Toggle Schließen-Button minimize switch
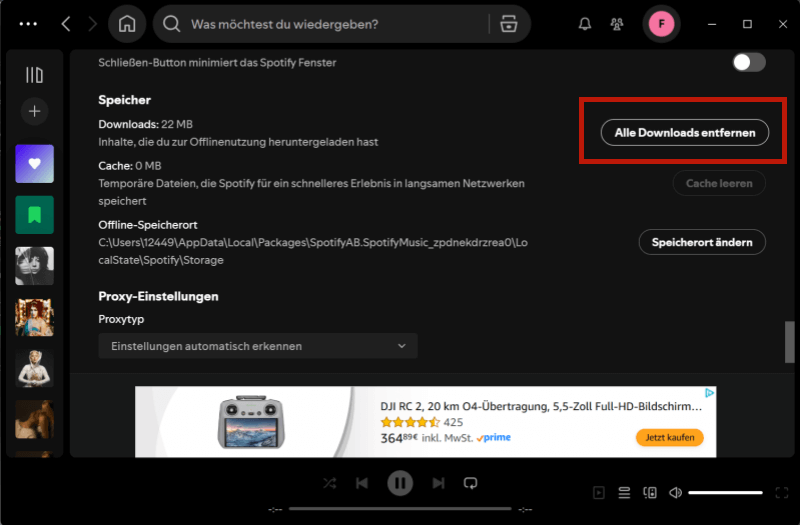 [x=749, y=62]
